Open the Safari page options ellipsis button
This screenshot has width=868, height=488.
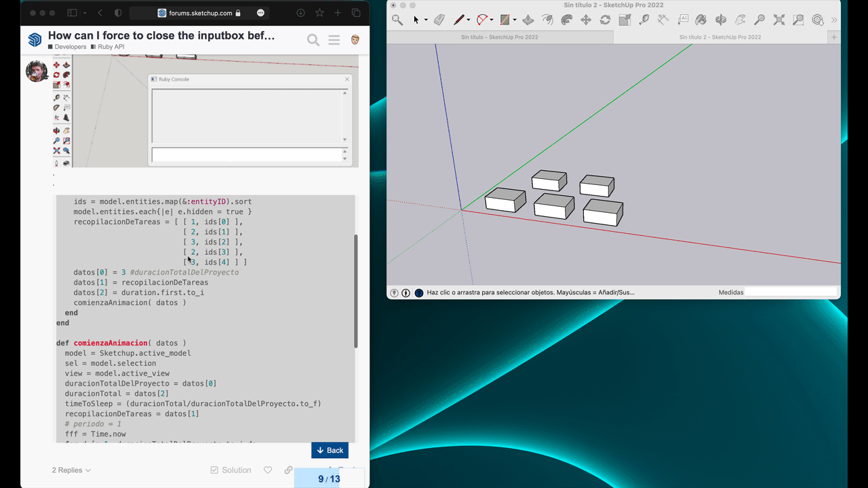pos(261,13)
